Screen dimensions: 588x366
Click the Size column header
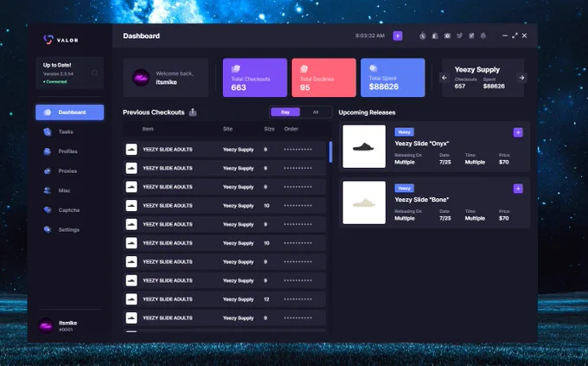[x=269, y=129]
